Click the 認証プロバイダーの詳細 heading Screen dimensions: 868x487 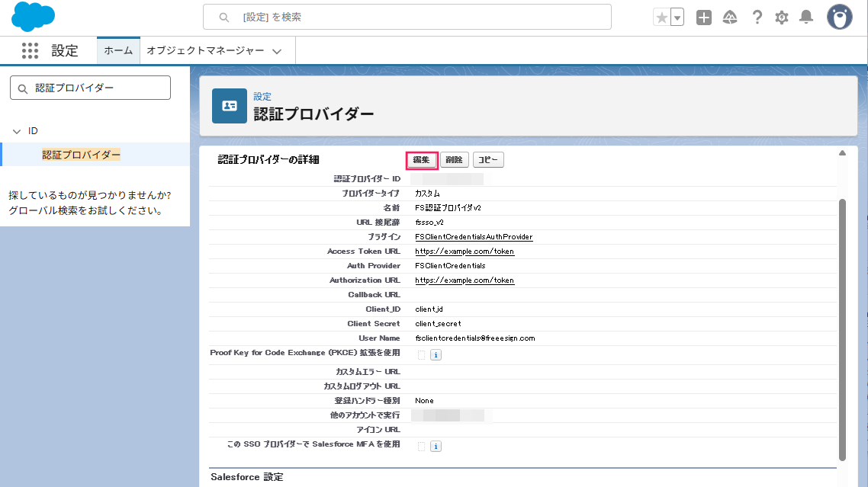click(x=268, y=160)
